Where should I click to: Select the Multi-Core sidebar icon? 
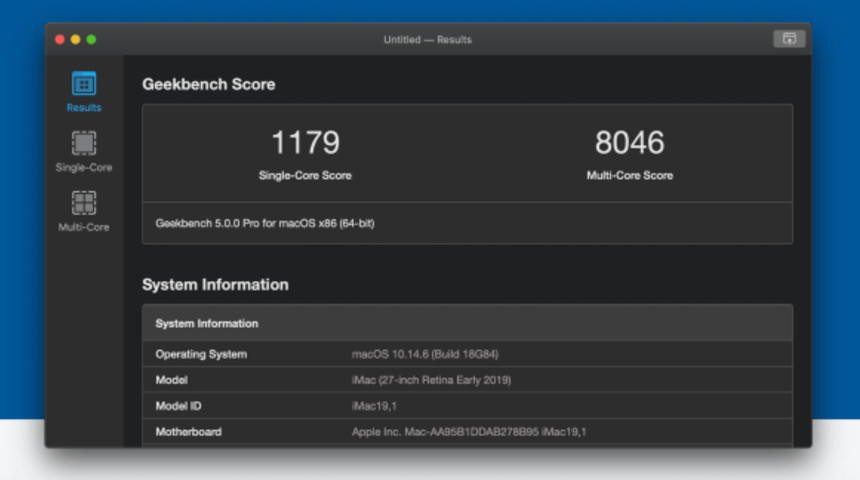tap(83, 203)
